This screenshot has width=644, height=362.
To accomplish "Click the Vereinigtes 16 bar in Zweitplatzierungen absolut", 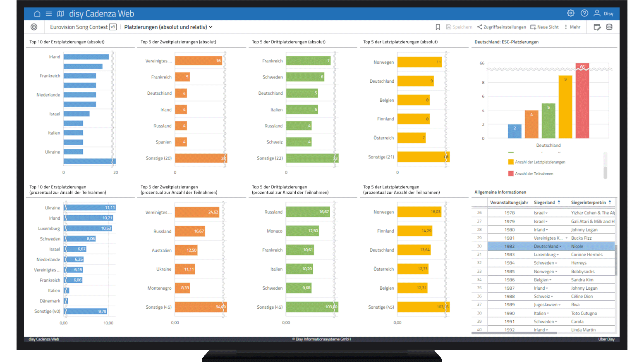I will [x=199, y=61].
